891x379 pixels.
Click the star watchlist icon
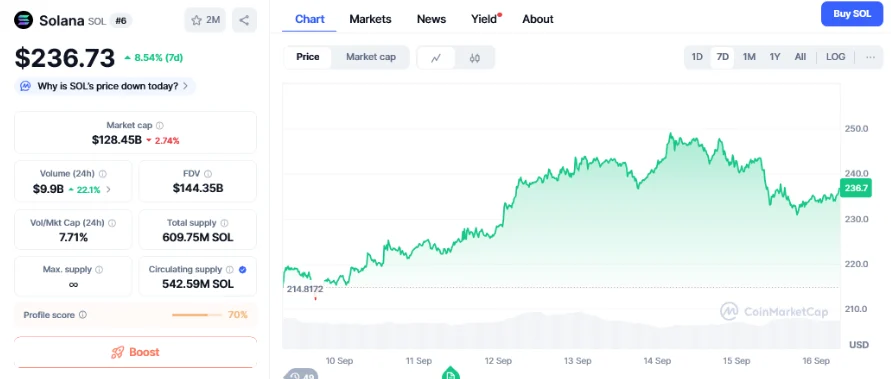197,20
